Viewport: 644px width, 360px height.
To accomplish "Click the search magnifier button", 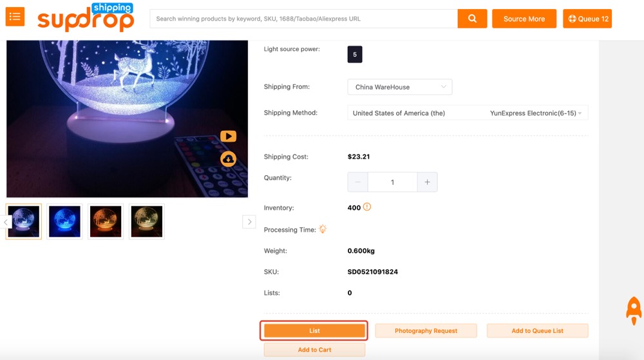I will click(472, 19).
